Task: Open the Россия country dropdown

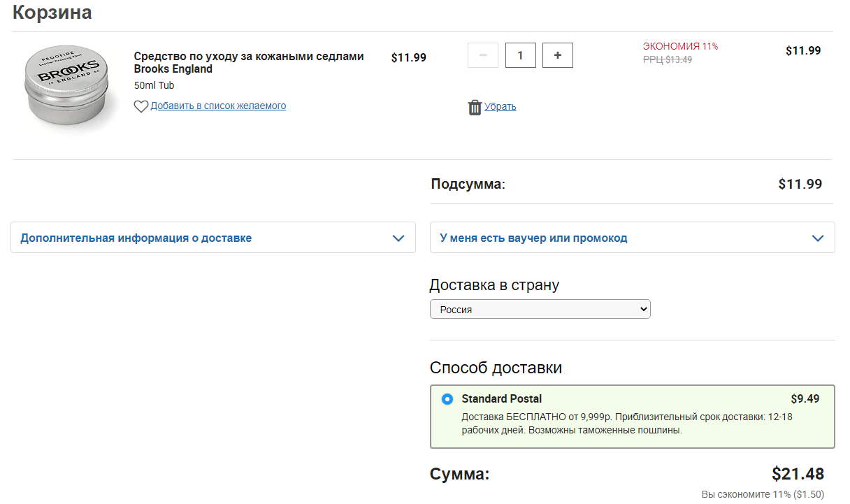Action: [x=540, y=309]
